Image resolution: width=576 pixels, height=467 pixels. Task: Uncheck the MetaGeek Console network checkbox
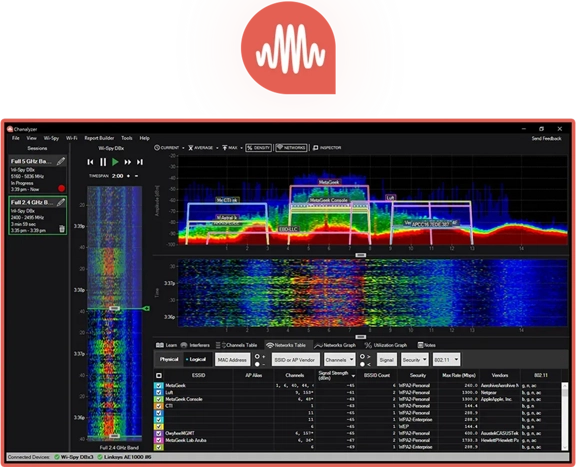(x=159, y=399)
